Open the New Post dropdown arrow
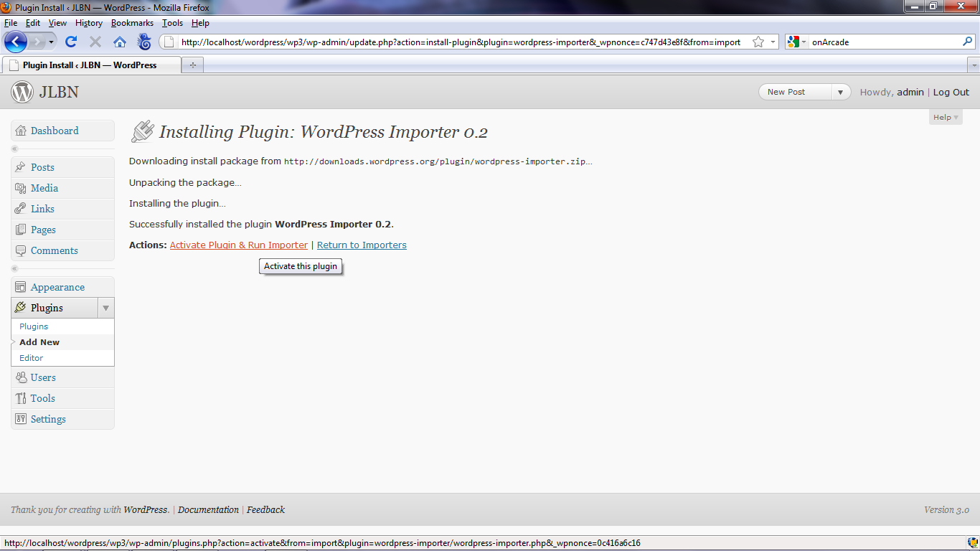Viewport: 980px width, 551px height. pos(841,92)
